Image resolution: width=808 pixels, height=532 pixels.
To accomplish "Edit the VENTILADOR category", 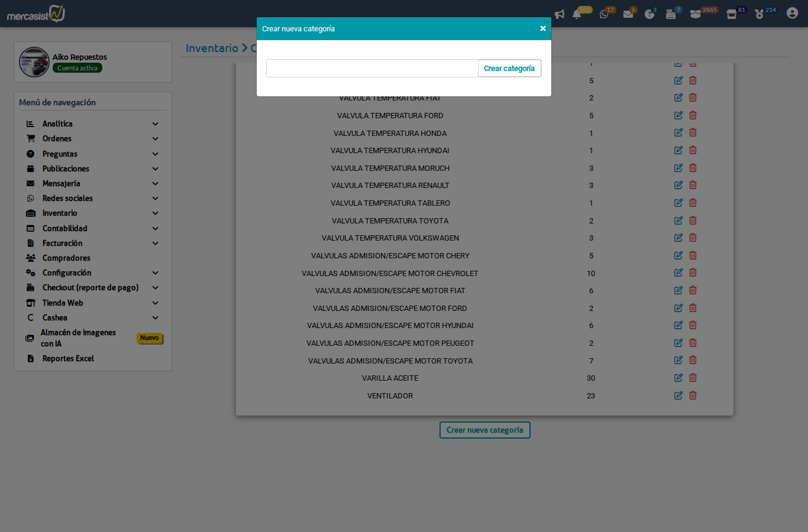I will pos(678,395).
